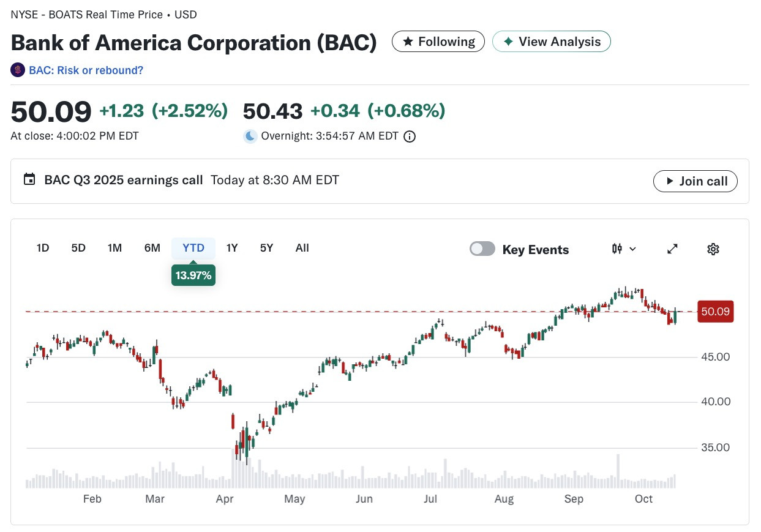
Task: Open chart settings gear icon
Action: point(713,249)
